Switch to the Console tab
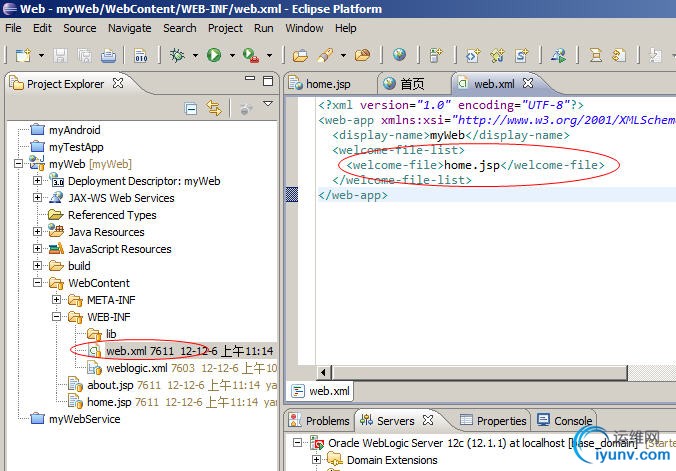The height and width of the screenshot is (471, 676). pos(573,421)
